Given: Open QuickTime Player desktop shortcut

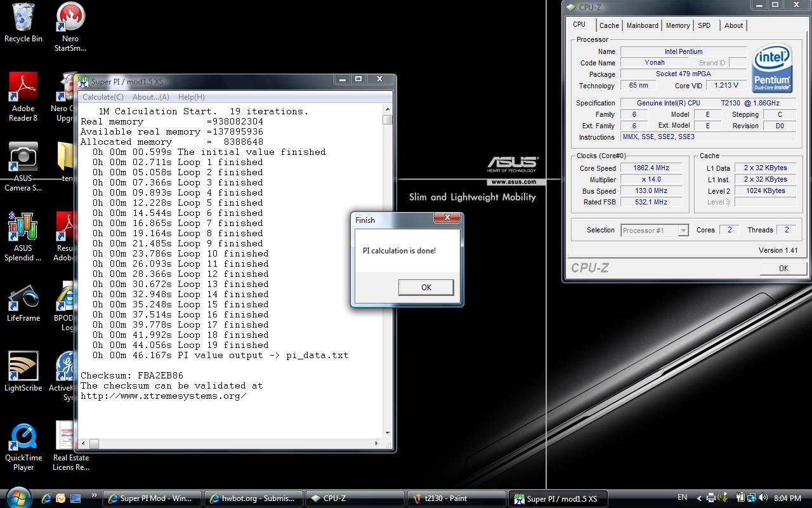Looking at the screenshot, I should [x=23, y=447].
